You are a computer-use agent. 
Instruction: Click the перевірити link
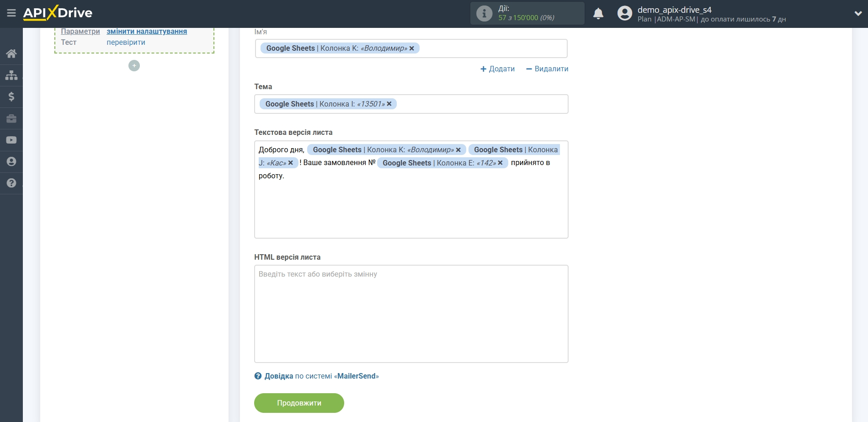click(126, 43)
